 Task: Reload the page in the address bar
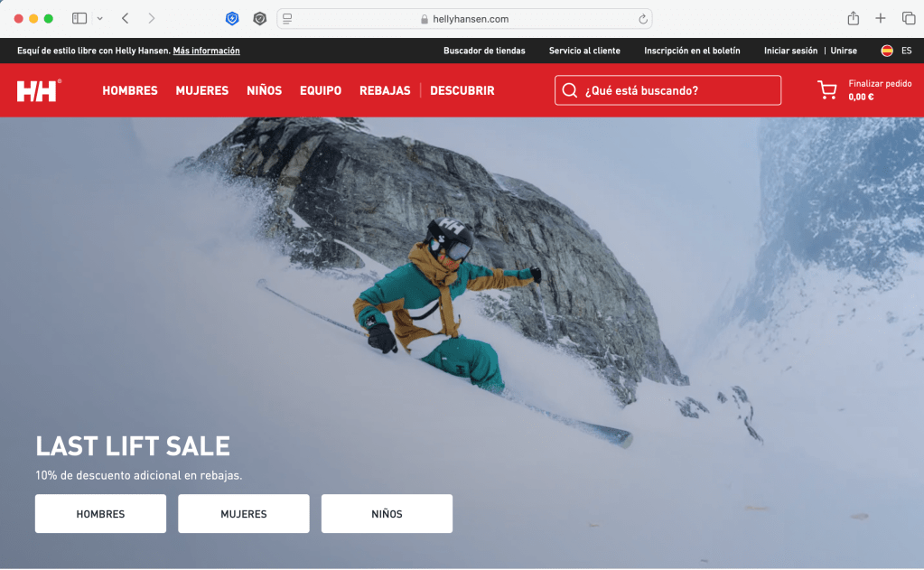(x=643, y=19)
